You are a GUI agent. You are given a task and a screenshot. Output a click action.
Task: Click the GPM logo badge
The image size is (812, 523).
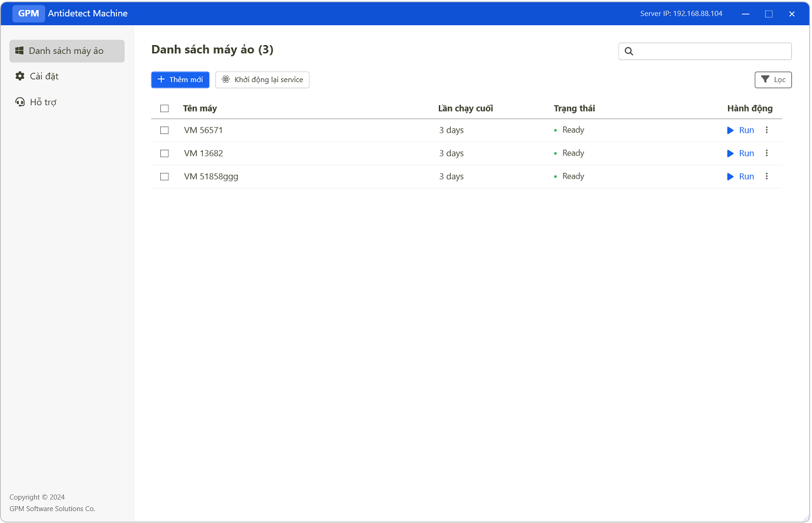point(28,14)
